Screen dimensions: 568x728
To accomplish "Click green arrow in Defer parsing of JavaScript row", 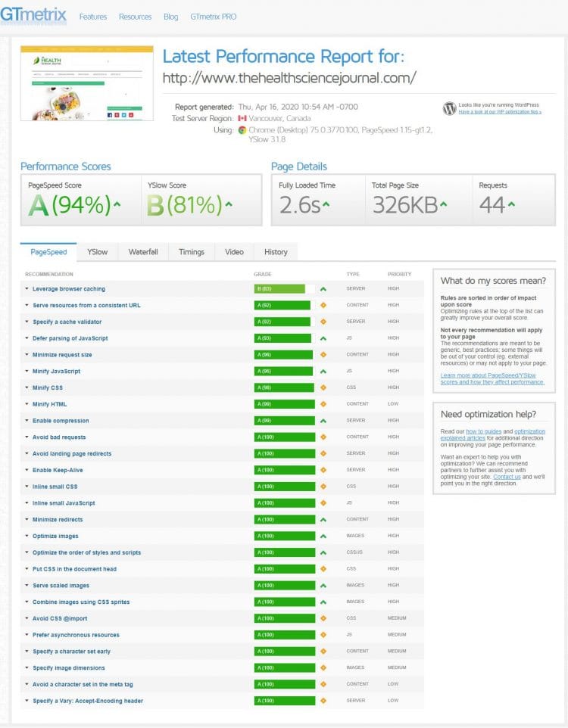I will [323, 338].
